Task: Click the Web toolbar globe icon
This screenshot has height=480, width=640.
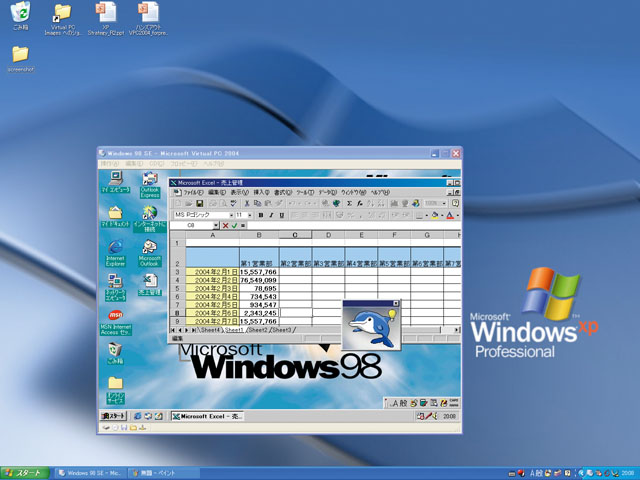Action: click(336, 203)
